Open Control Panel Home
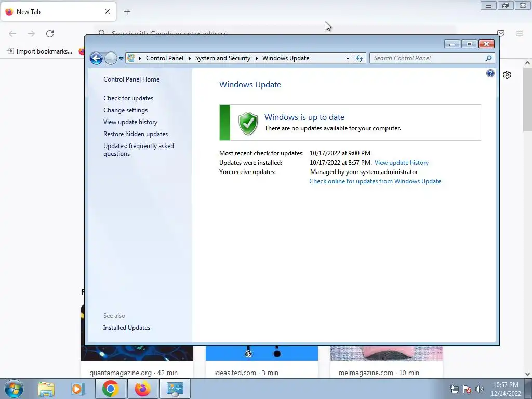 [131, 79]
